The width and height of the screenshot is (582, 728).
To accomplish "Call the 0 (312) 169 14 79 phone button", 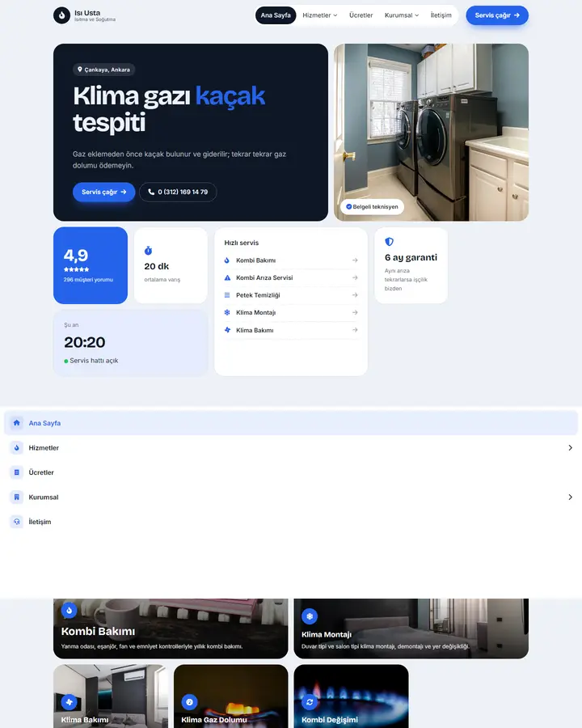I will pyautogui.click(x=178, y=192).
